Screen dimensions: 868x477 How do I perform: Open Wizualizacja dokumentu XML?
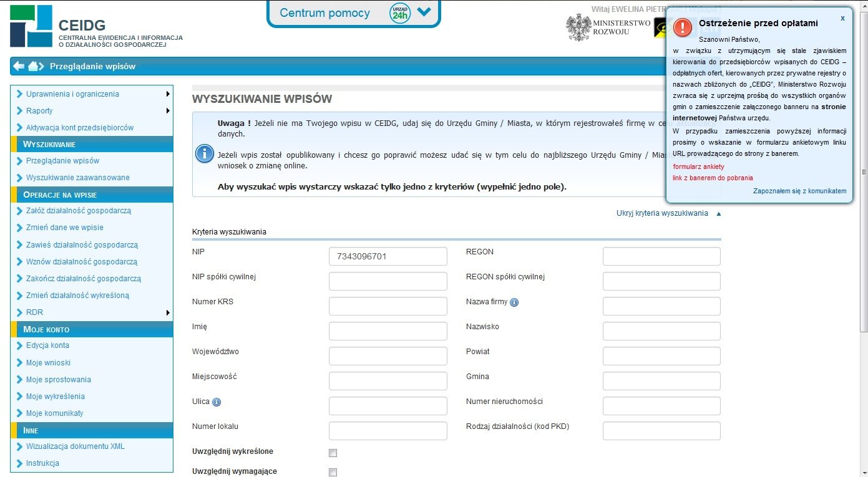tap(76, 446)
